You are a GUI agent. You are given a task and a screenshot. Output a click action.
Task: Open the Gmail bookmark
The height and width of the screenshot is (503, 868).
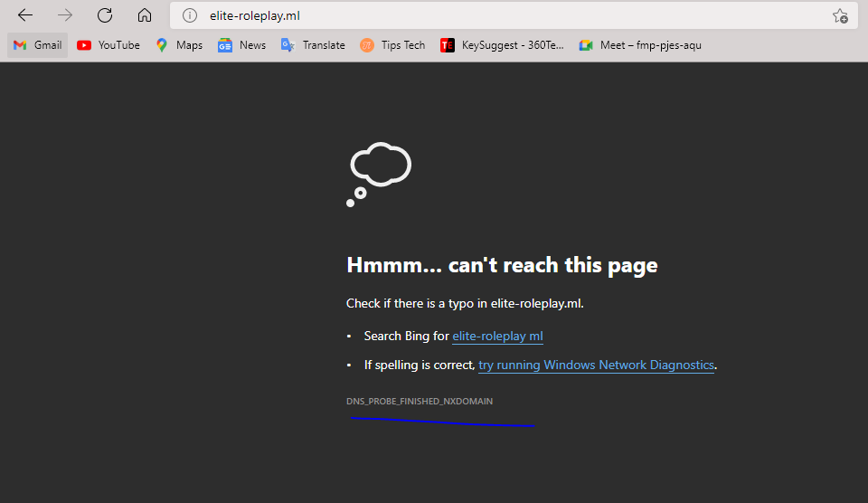pyautogui.click(x=38, y=45)
